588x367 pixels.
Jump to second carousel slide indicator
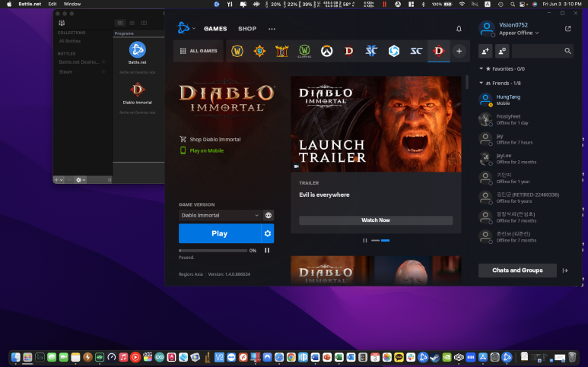click(385, 240)
